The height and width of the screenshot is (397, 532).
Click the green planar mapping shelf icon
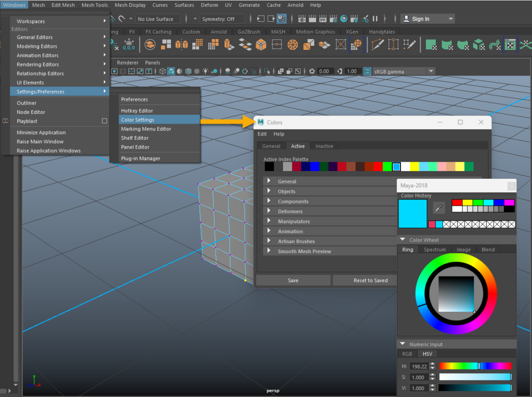[x=431, y=45]
